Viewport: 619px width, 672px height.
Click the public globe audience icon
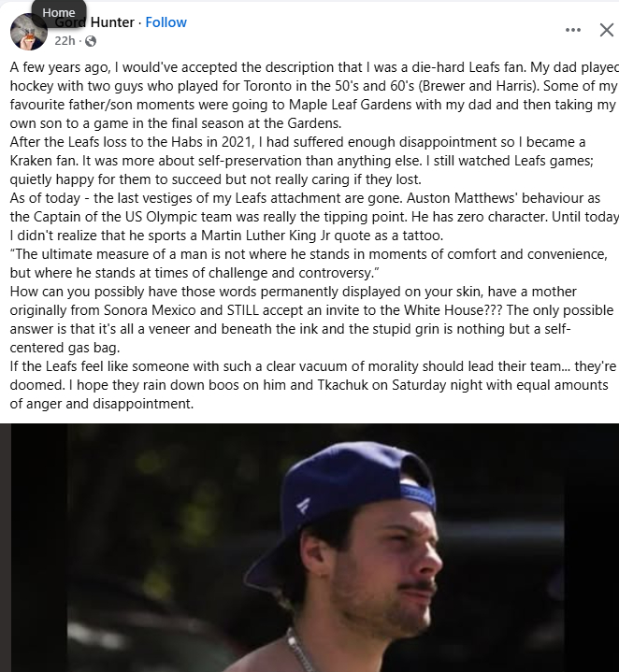tap(91, 41)
